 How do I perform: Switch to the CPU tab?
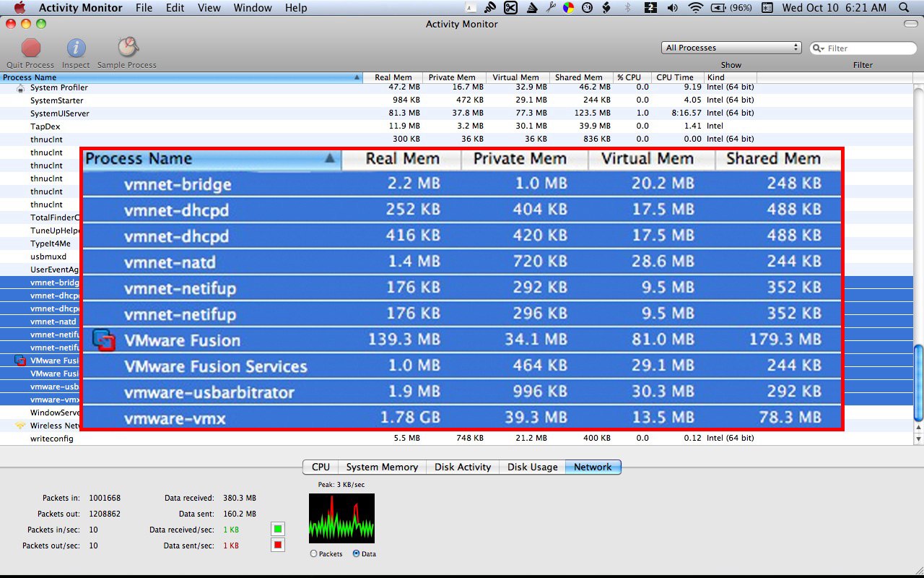coord(321,467)
